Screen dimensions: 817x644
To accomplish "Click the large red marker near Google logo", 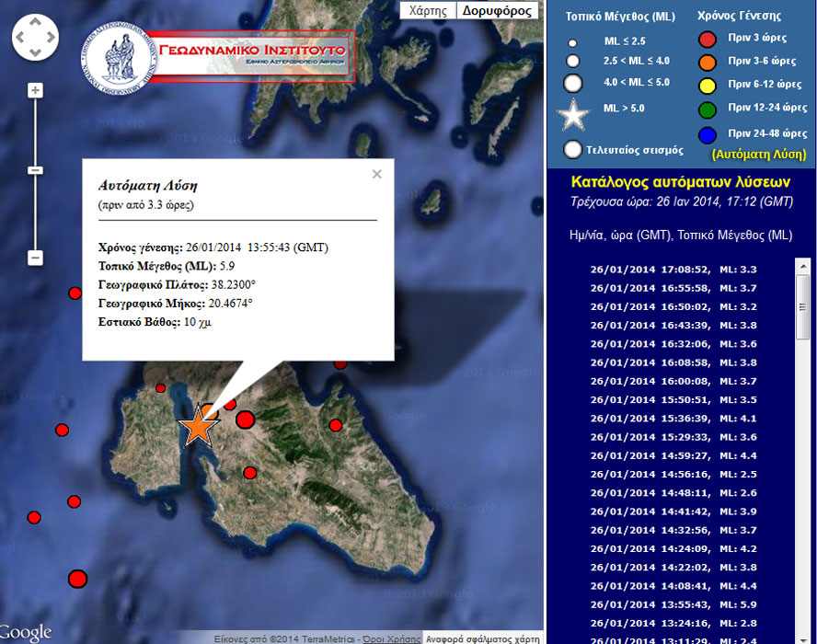I will pyautogui.click(x=77, y=579).
